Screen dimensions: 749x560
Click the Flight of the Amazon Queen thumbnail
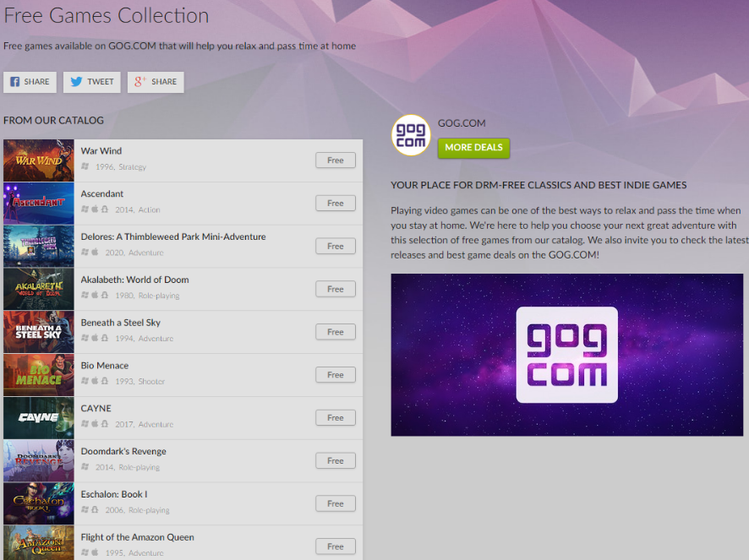pos(39,543)
